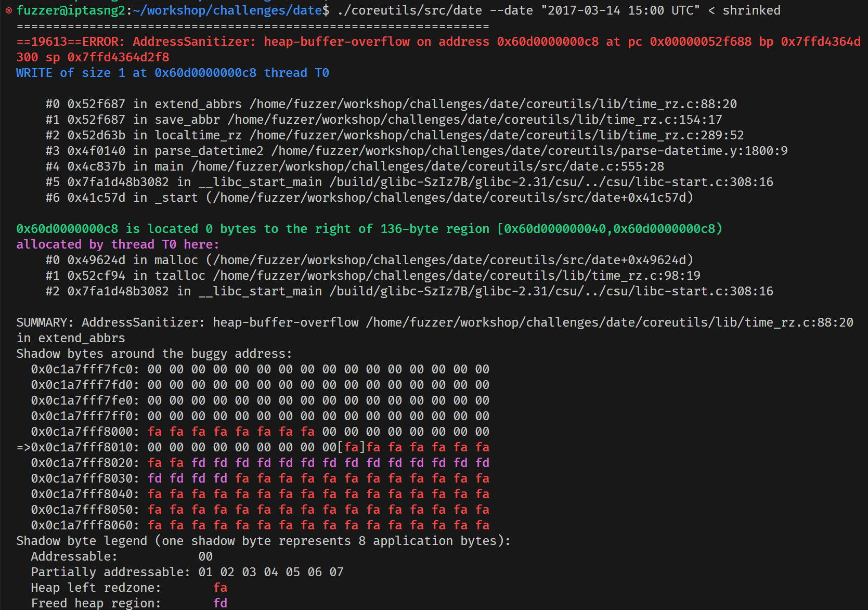Click 'tzalloc' in the allocation stack
This screenshot has height=610, width=868.
(180, 276)
